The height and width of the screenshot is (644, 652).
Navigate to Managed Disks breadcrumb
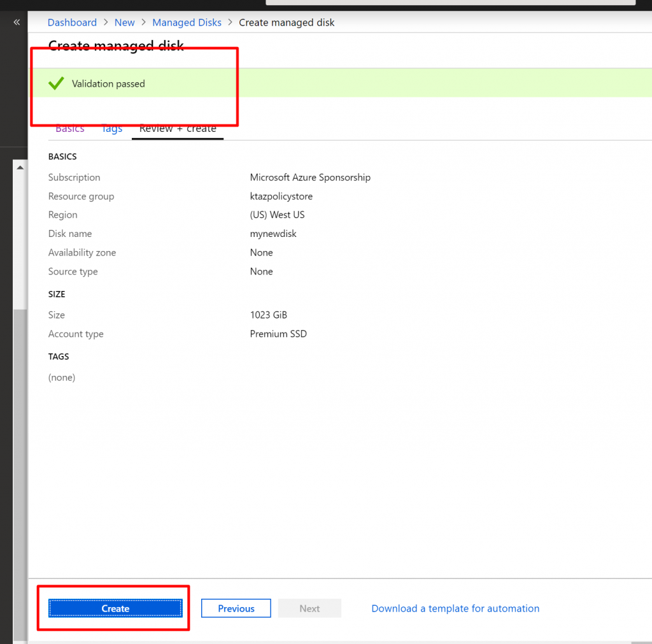tap(187, 22)
